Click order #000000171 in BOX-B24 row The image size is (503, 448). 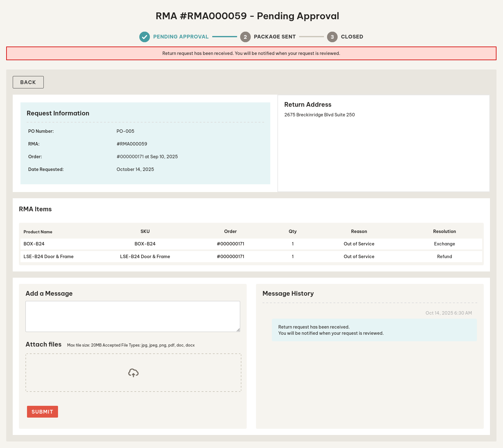tap(230, 244)
